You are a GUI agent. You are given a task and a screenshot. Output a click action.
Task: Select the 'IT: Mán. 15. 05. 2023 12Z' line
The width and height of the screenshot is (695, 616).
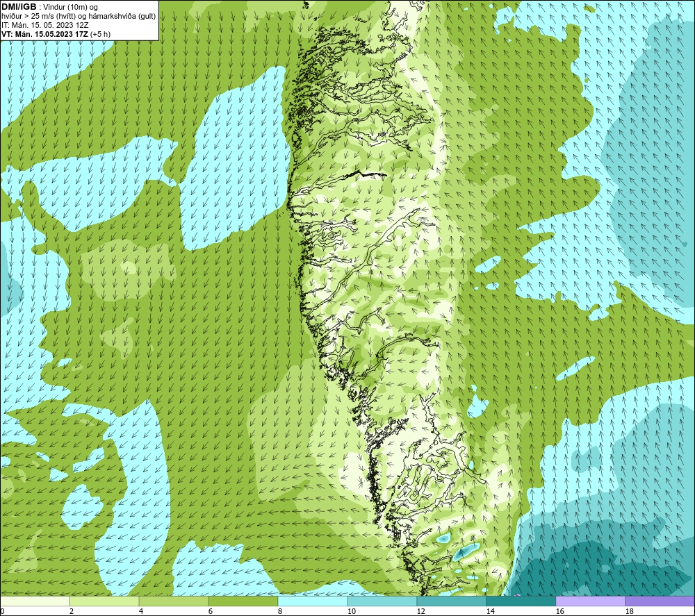pyautogui.click(x=44, y=25)
